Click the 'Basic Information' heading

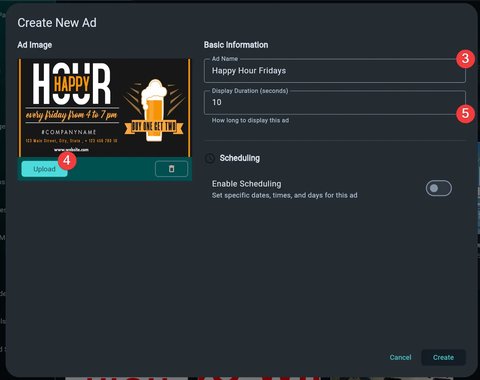tap(236, 45)
